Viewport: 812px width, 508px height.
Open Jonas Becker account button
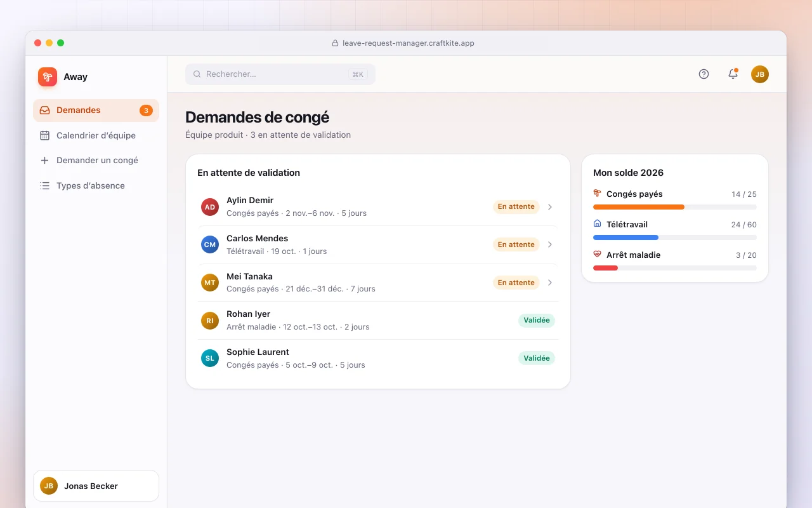pos(96,486)
